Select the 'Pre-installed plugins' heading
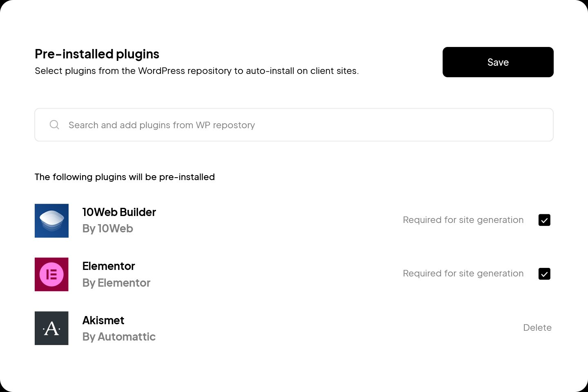The height and width of the screenshot is (392, 588). (x=97, y=53)
